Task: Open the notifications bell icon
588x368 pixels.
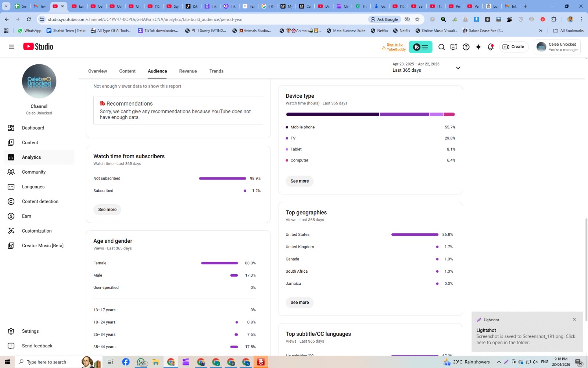Action: click(491, 47)
